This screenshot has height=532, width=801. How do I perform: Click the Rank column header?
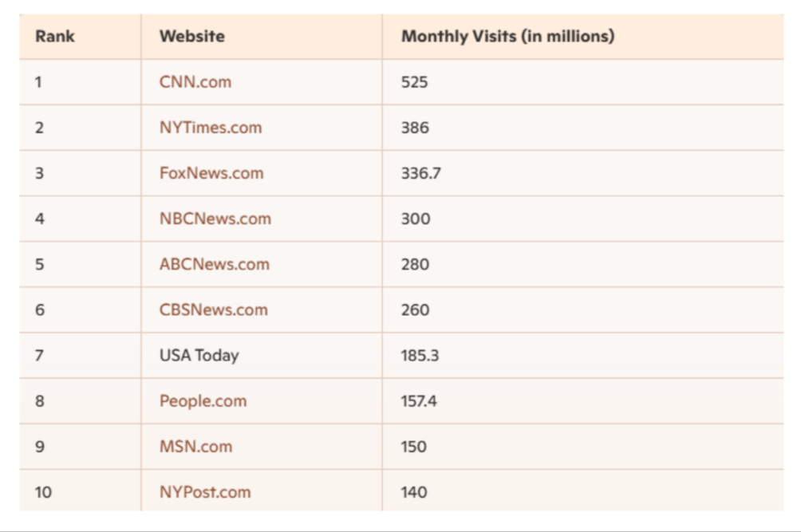tap(81, 36)
